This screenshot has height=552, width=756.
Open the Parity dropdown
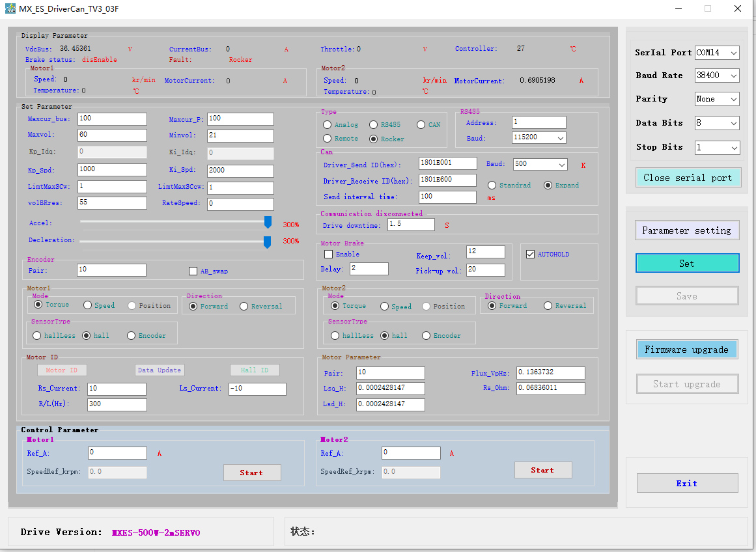pyautogui.click(x=717, y=99)
